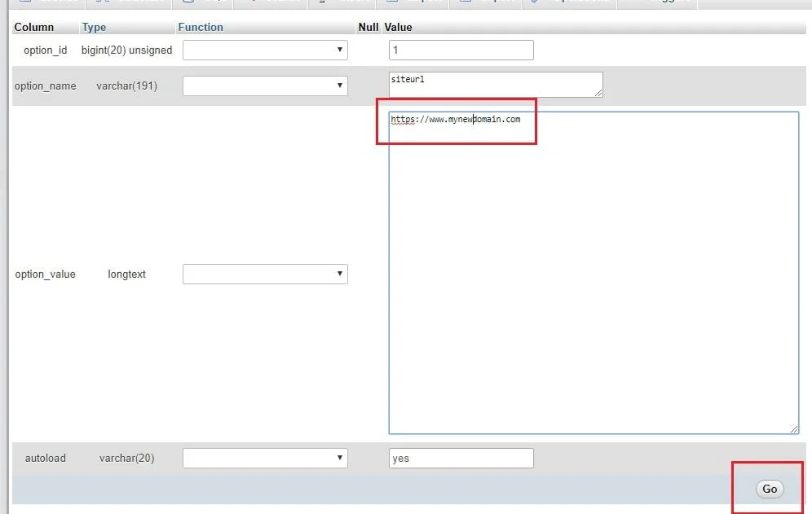Screen dimensions: 812x514
Task: Click the bigint(20) unsigned type text
Action: [126, 51]
